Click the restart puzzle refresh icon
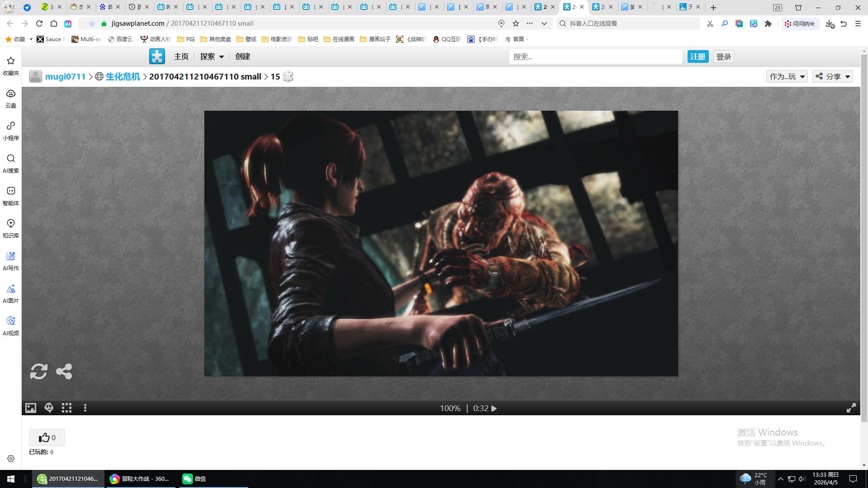 point(38,371)
